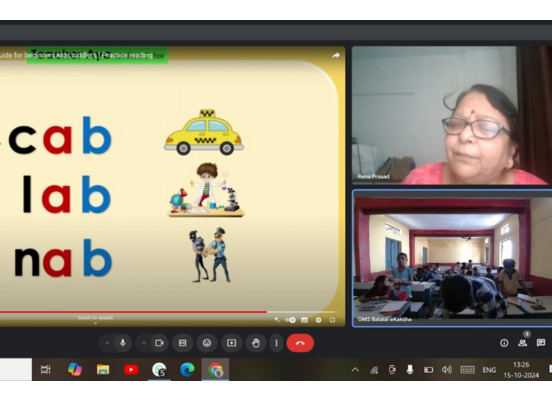The image size is (552, 401).
Task: Send an emoji reaction
Action: point(207,343)
